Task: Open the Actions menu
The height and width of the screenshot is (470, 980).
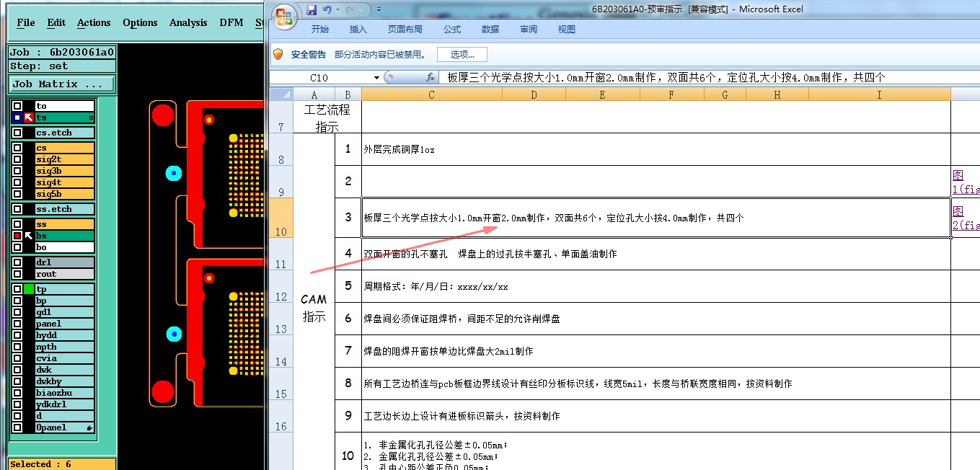Action: click(x=94, y=22)
